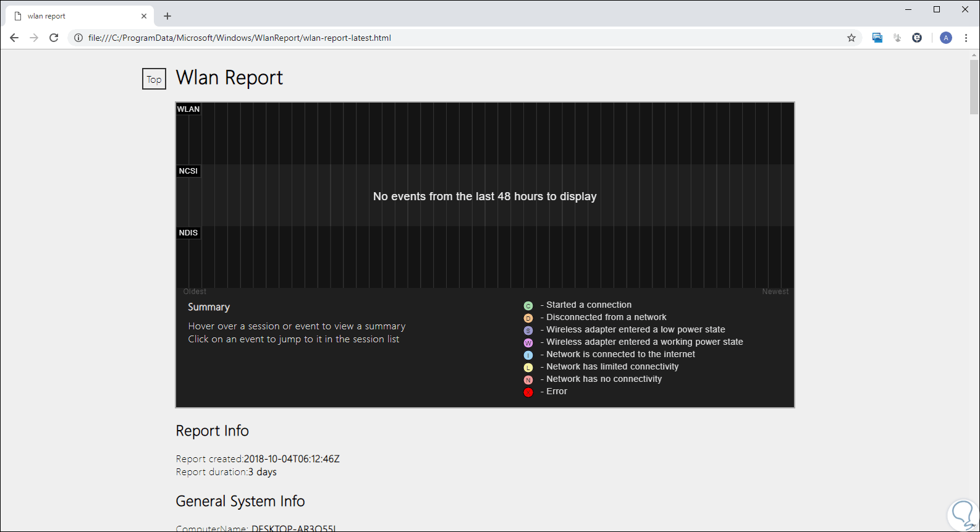Click the 'Wlan Report' page heading
This screenshot has height=532, width=980.
pos(229,78)
